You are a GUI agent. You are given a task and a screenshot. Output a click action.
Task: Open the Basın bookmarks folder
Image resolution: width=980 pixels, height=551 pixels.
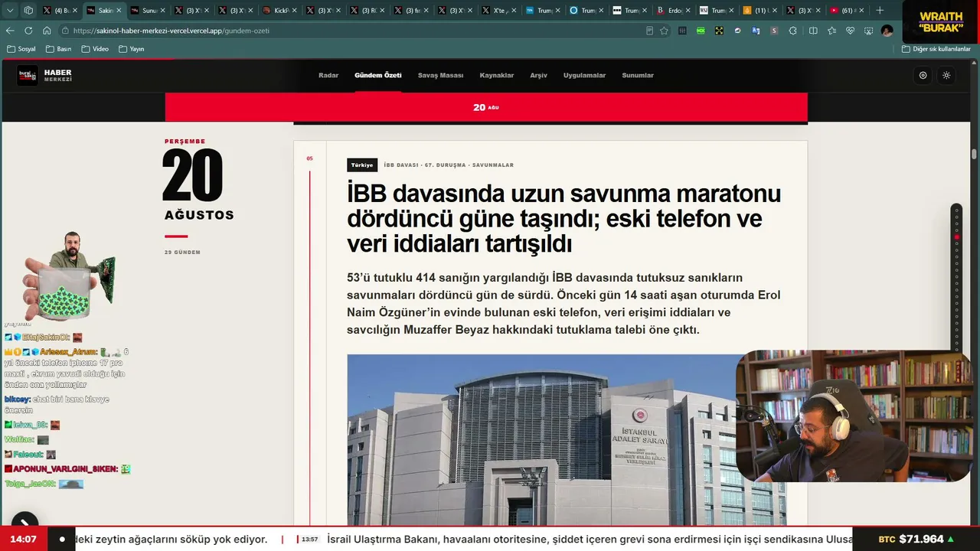(58, 49)
